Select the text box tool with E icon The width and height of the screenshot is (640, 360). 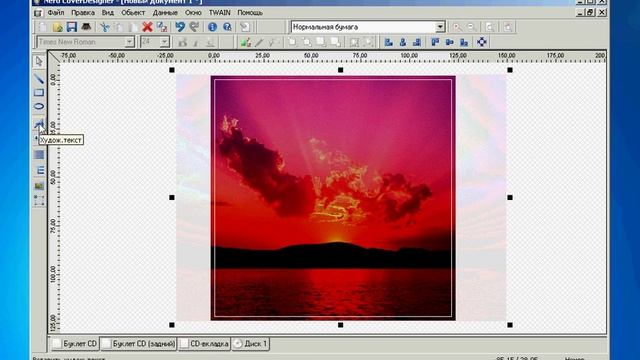tap(39, 170)
